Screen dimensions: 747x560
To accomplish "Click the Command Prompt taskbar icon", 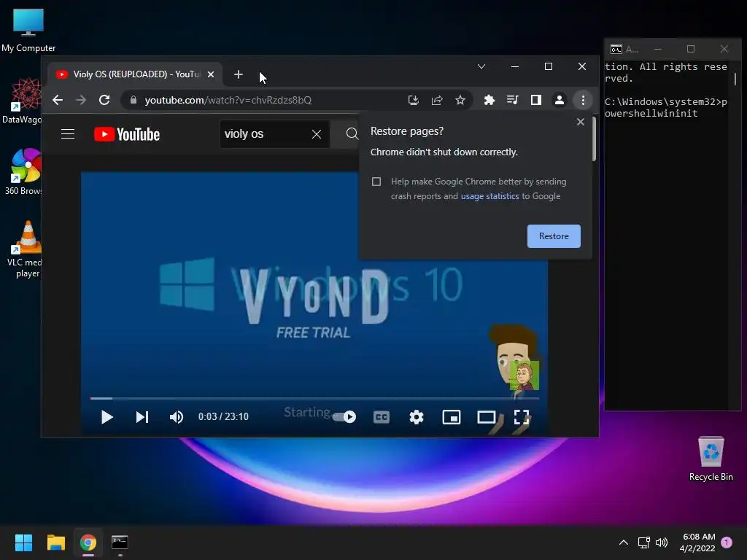I will click(x=120, y=542).
